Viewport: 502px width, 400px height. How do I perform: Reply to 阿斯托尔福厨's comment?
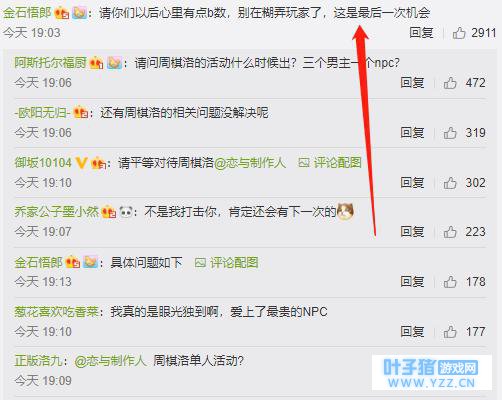[412, 83]
